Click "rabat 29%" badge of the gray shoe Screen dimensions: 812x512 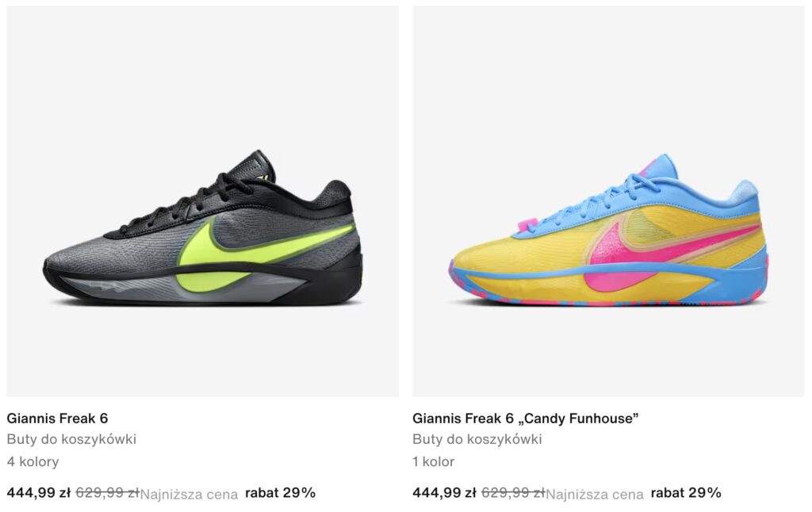click(x=280, y=492)
